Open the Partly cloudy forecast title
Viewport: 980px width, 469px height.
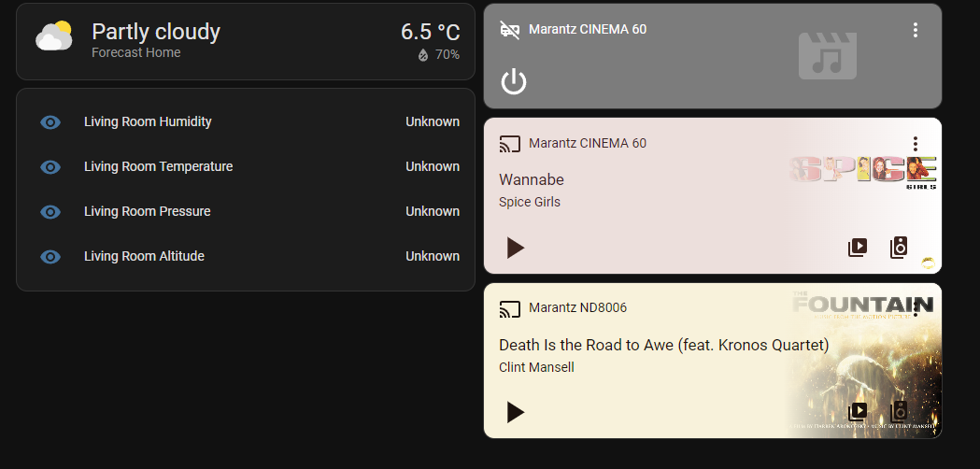coord(156,32)
